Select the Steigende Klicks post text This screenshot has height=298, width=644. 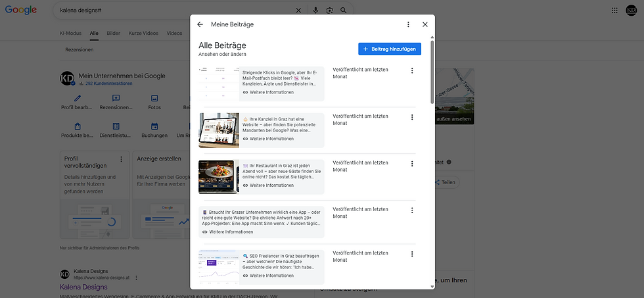click(280, 77)
